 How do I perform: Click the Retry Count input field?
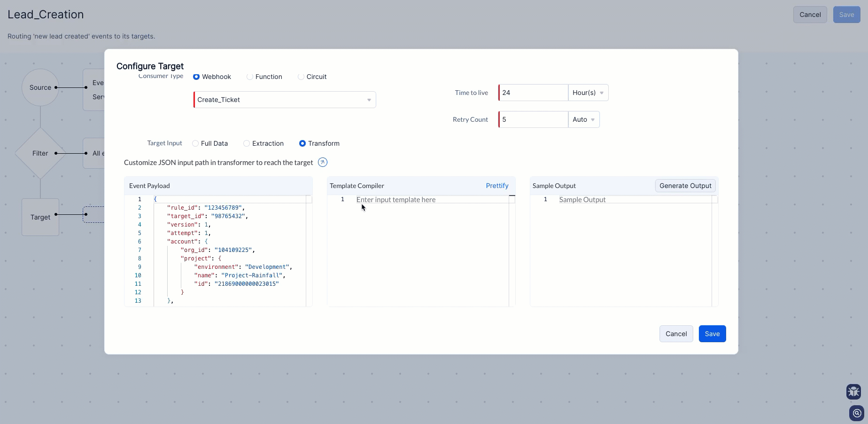[x=533, y=119]
